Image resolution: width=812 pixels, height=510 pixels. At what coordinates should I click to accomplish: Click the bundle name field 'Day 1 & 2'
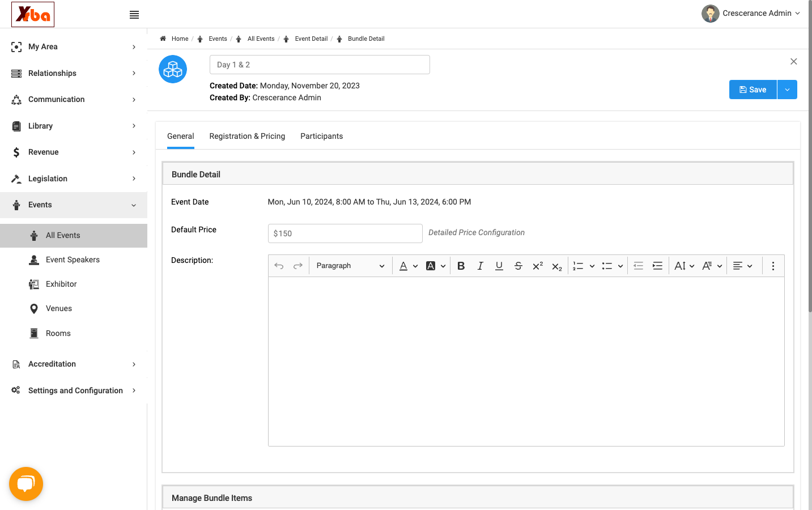(320, 65)
